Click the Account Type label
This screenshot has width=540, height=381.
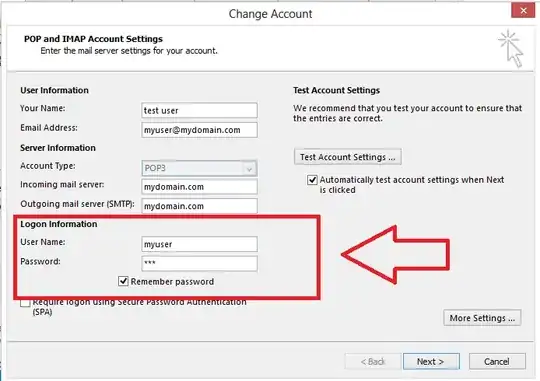[48, 166]
